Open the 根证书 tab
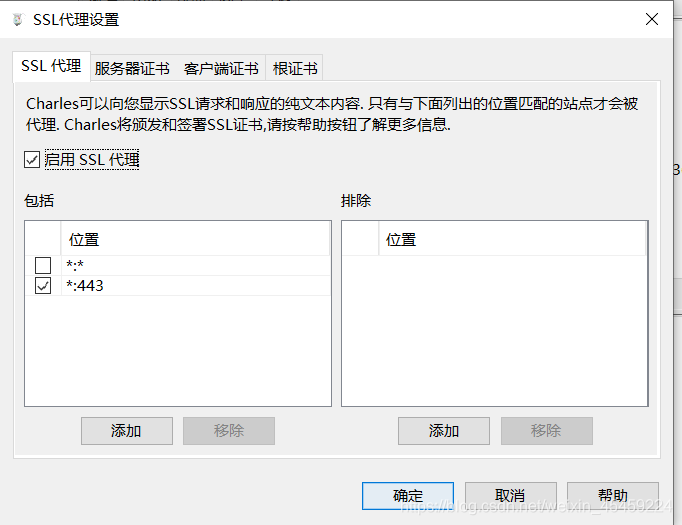The height and width of the screenshot is (525, 682). tap(295, 68)
